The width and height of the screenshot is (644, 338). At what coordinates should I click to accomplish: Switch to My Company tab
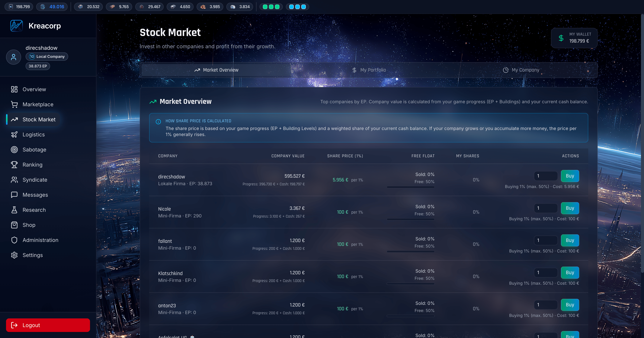click(521, 70)
